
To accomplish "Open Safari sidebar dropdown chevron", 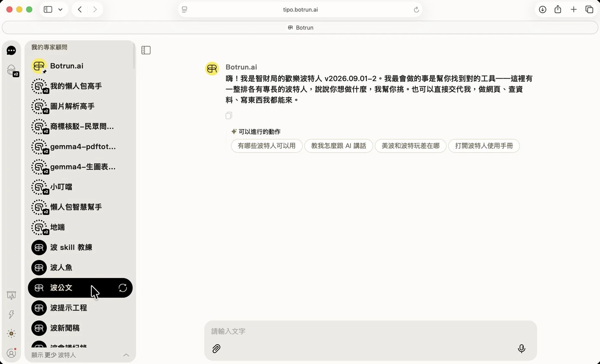I will click(x=60, y=9).
